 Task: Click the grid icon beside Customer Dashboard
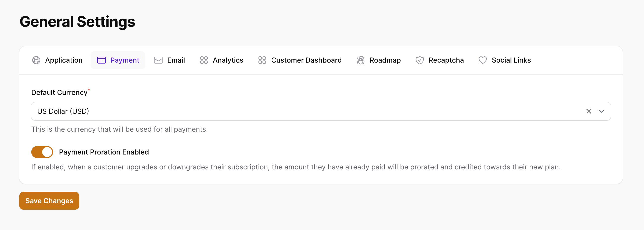click(262, 60)
